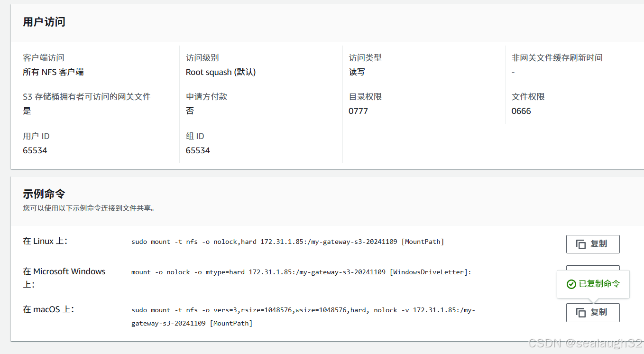Click the green copied-command checkmark icon
This screenshot has height=354, width=644.
[x=571, y=284]
